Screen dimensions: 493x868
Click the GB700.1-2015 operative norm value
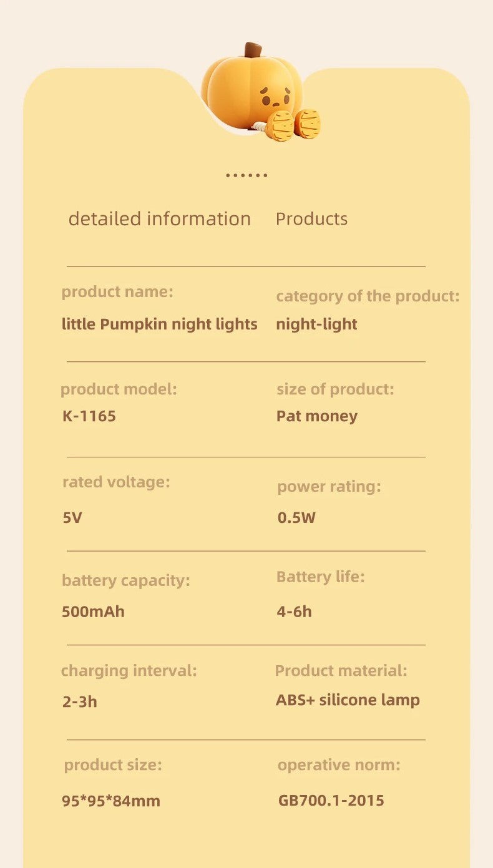[331, 800]
